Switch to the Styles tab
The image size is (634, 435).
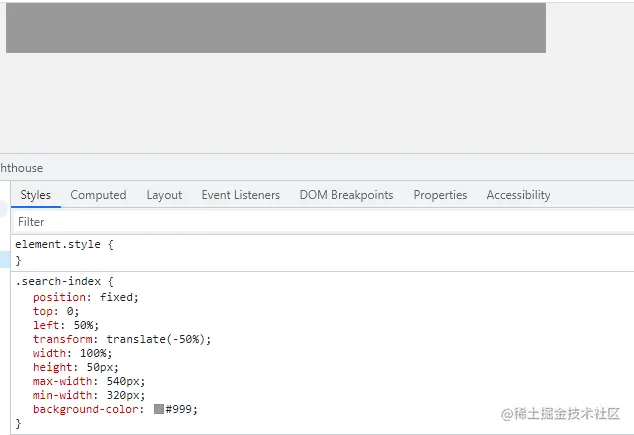[35, 195]
